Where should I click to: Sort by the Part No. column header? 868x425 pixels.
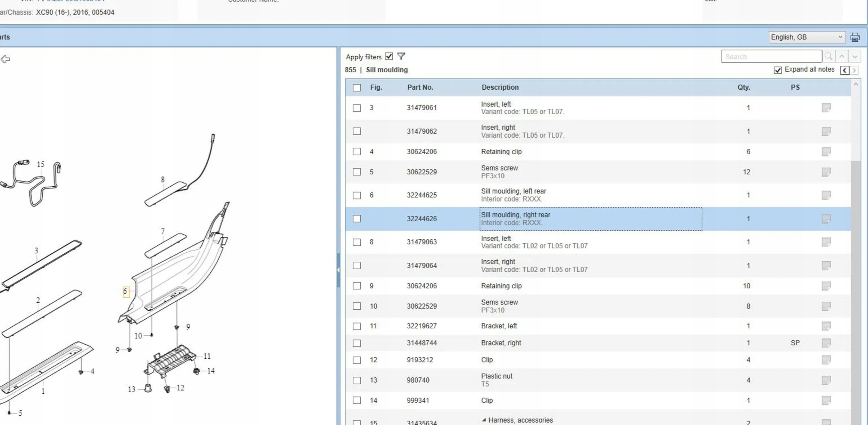420,87
